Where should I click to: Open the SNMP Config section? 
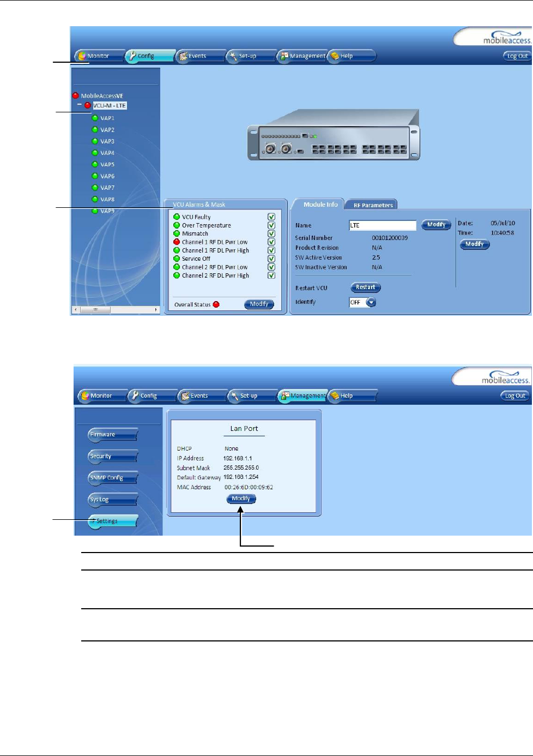point(113,478)
